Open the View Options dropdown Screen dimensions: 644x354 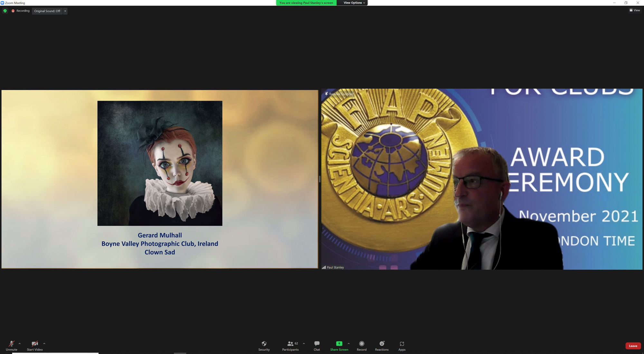point(354,3)
